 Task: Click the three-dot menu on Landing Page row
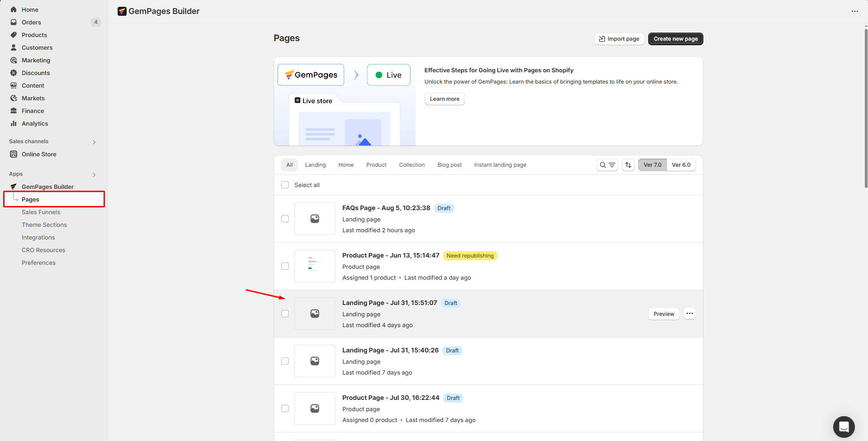click(x=689, y=314)
